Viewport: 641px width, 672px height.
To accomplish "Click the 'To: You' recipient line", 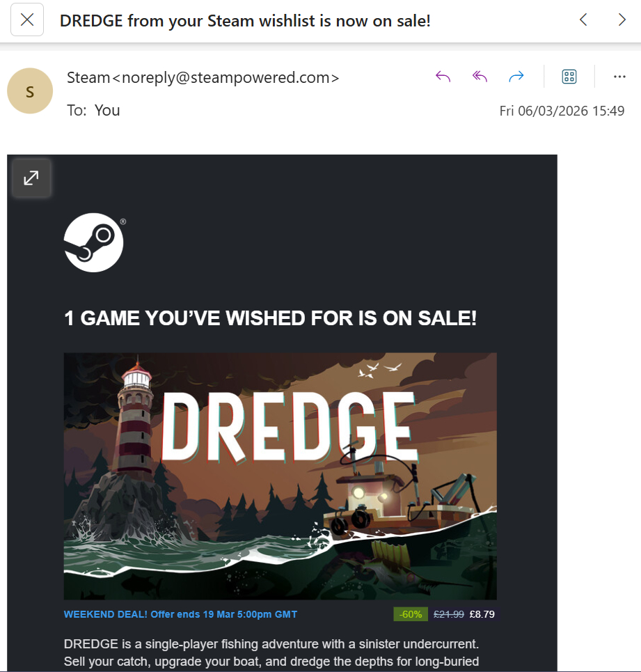I will point(93,111).
